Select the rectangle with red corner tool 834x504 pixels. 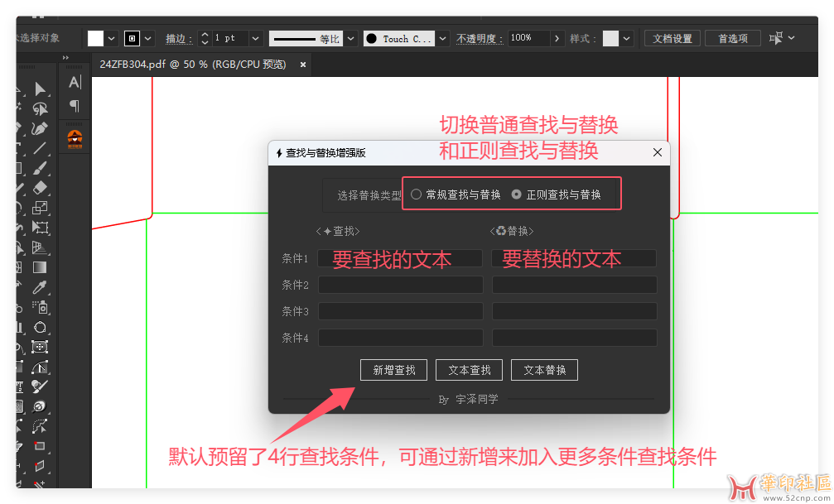pos(40,446)
